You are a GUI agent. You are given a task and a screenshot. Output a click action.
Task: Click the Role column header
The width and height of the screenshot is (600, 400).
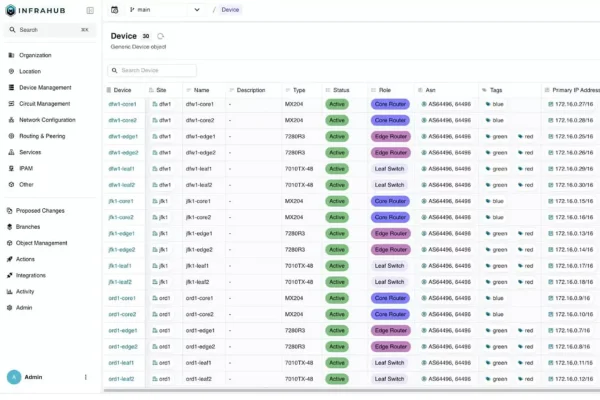[x=385, y=90]
